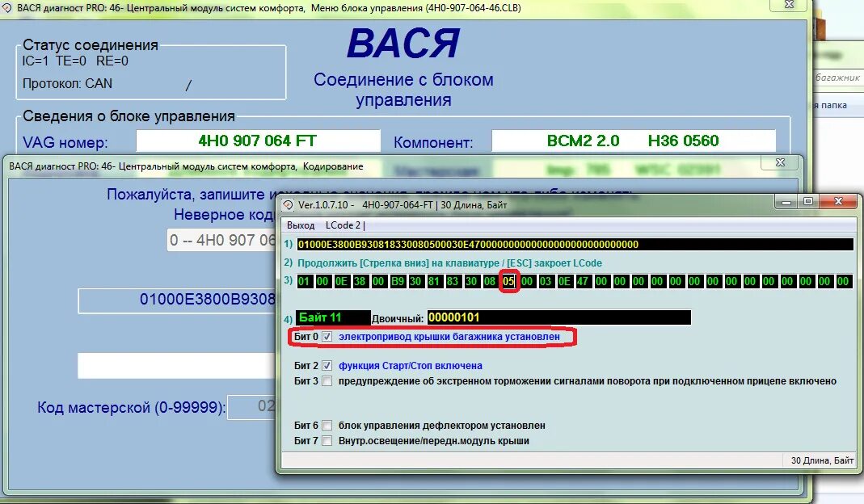Screen dimensions: 864x504
Task: Select byte cell showing 38
Action: click(360, 281)
